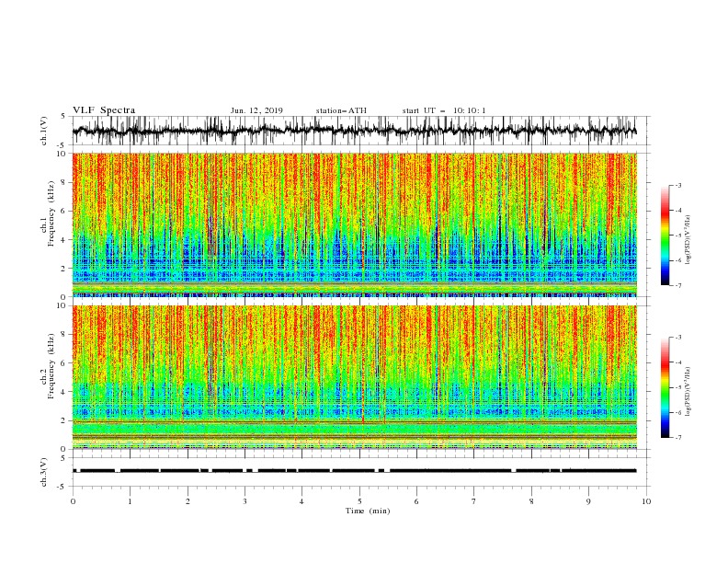Click the time axis tick label "7"
The height and width of the screenshot is (563, 728).
click(x=474, y=501)
